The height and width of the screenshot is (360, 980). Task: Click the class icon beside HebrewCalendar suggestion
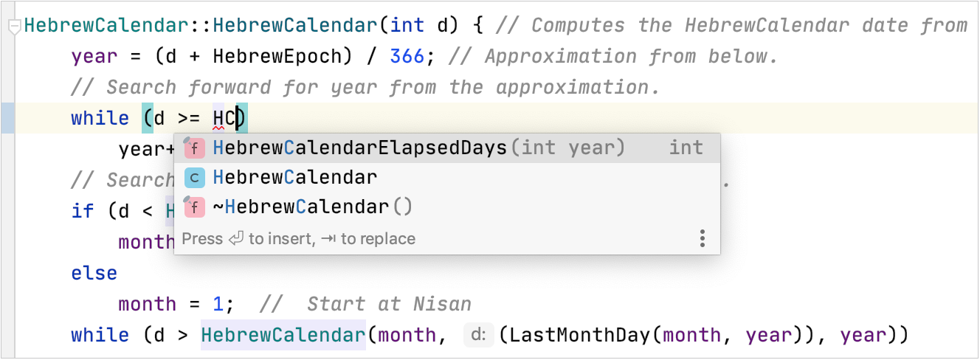194,178
